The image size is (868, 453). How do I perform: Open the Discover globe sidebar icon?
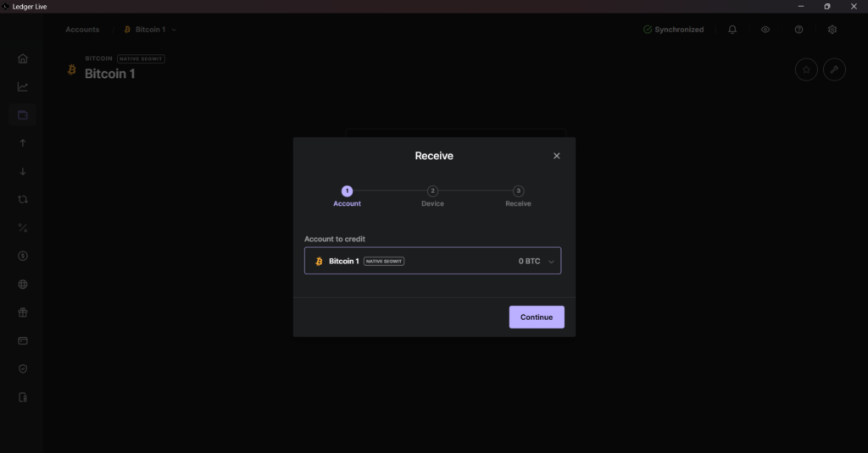point(23,285)
